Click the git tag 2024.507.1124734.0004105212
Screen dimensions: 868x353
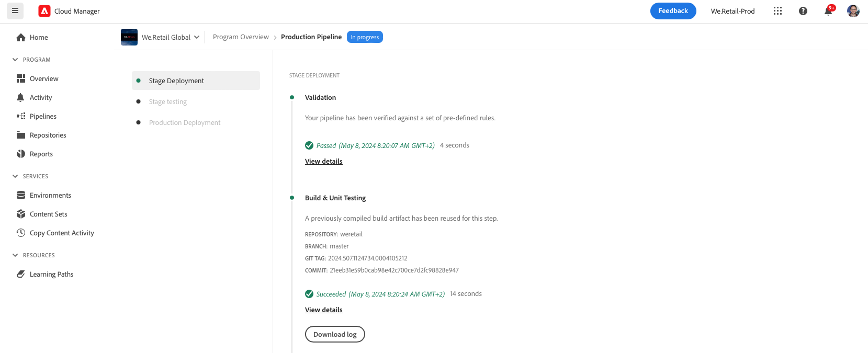click(x=367, y=258)
